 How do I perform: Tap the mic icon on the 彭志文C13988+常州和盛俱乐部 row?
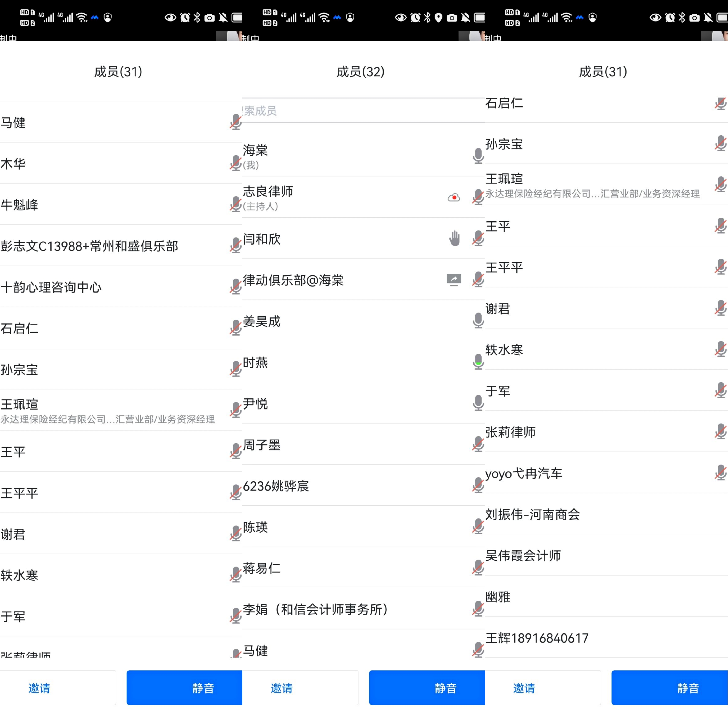236,245
